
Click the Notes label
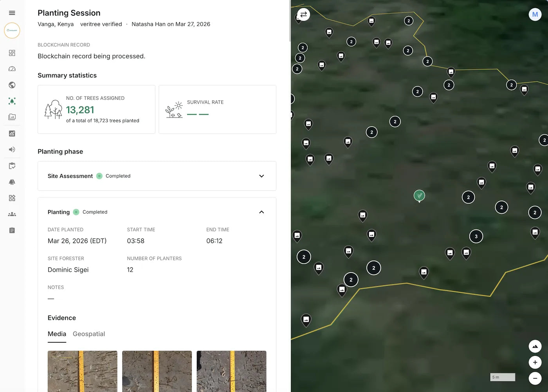pyautogui.click(x=56, y=287)
